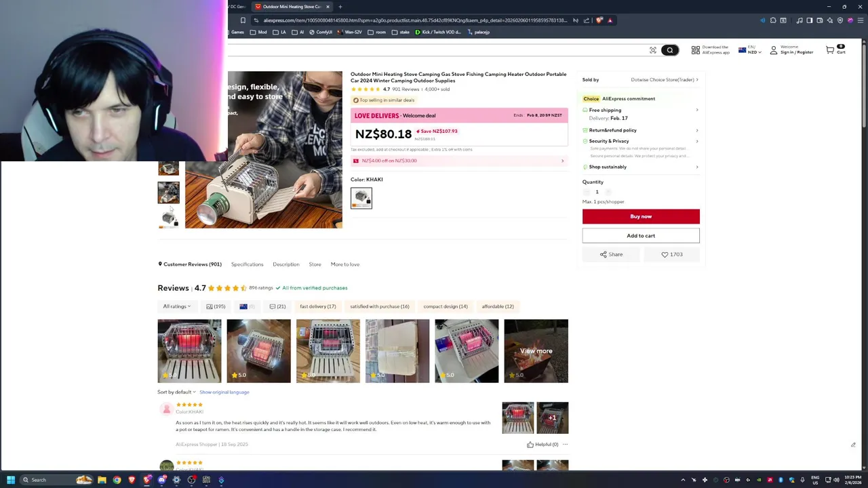868x488 pixels.
Task: Open the +1 photo on first review
Action: pyautogui.click(x=553, y=418)
